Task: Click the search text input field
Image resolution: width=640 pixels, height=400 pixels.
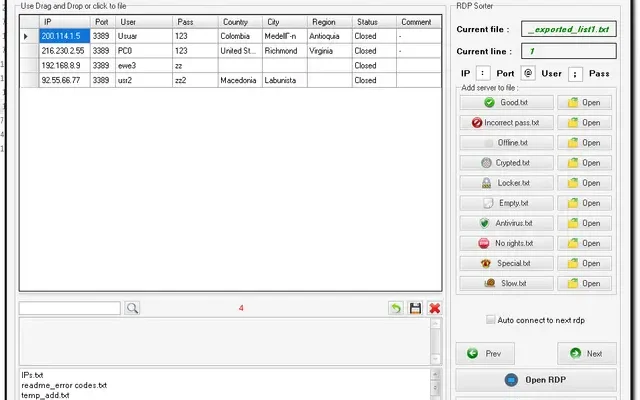Action: [69, 308]
